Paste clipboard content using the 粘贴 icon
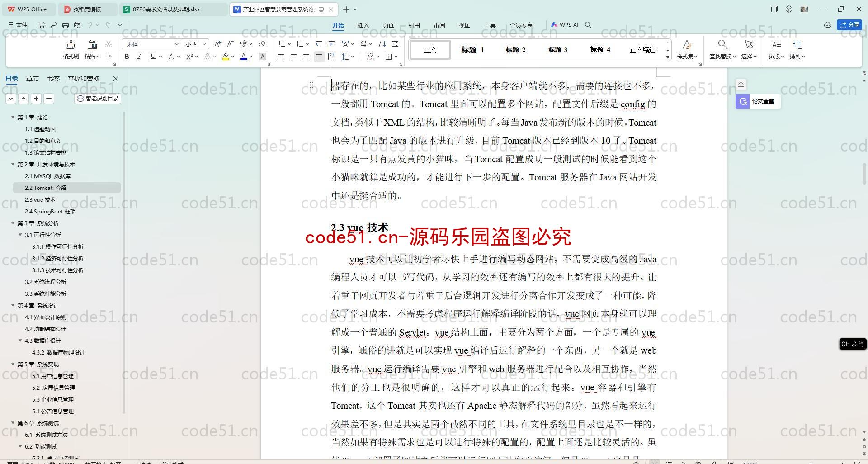Screen dimensions: 868x464 tap(92, 45)
